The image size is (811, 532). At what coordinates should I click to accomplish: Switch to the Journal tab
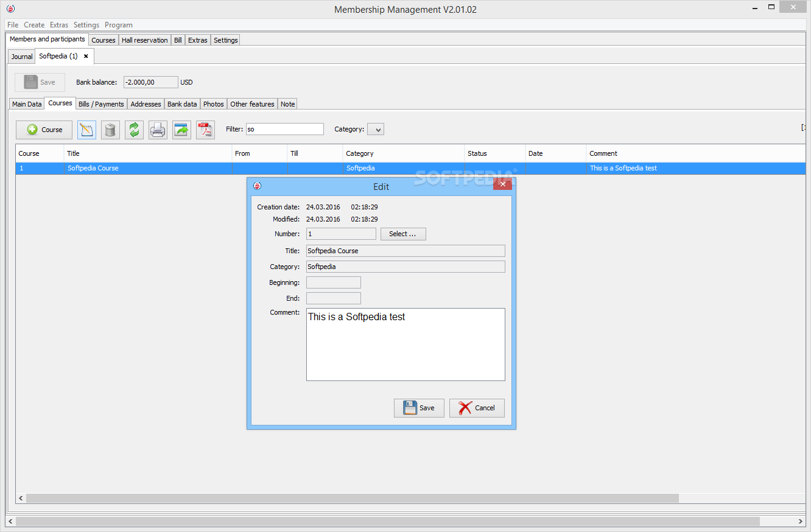(x=22, y=57)
